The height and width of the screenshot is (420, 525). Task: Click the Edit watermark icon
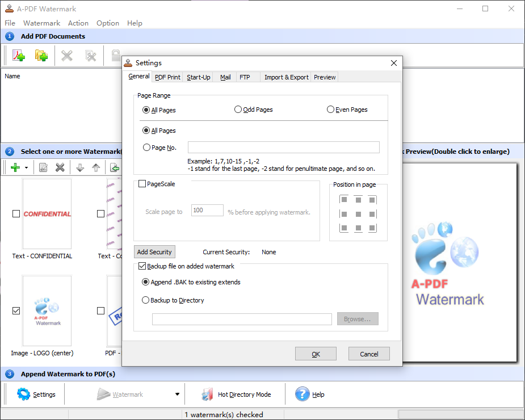(43, 167)
